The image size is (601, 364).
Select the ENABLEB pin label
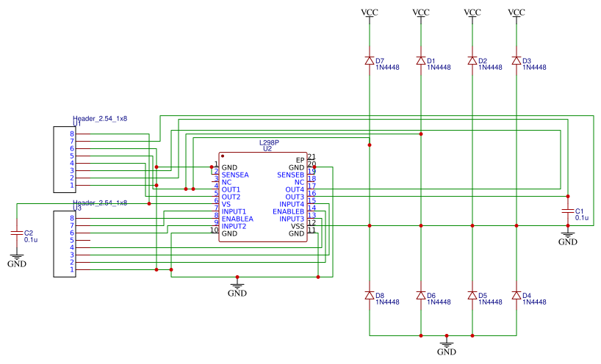tap(288, 211)
